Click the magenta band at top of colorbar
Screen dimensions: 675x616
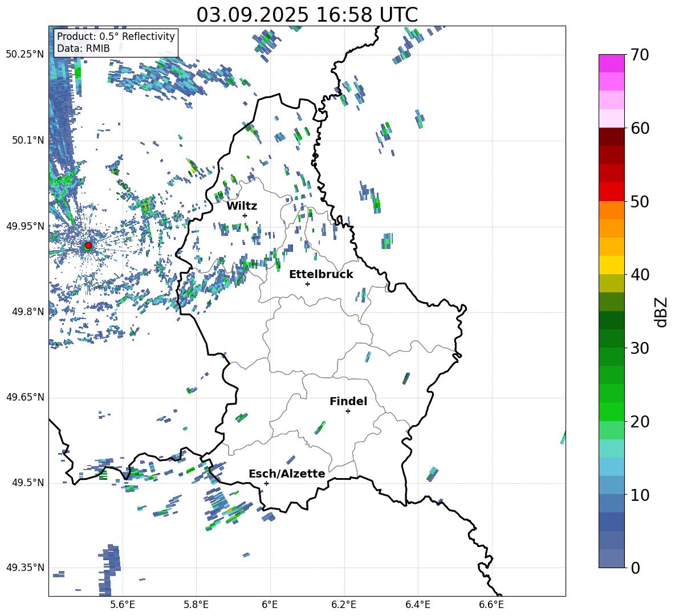(612, 63)
